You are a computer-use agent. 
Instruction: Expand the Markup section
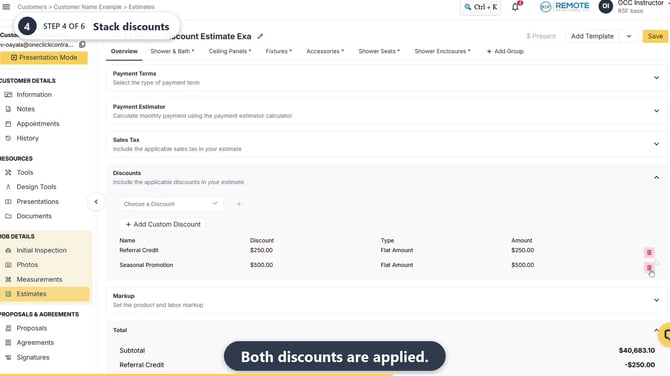[656, 300]
